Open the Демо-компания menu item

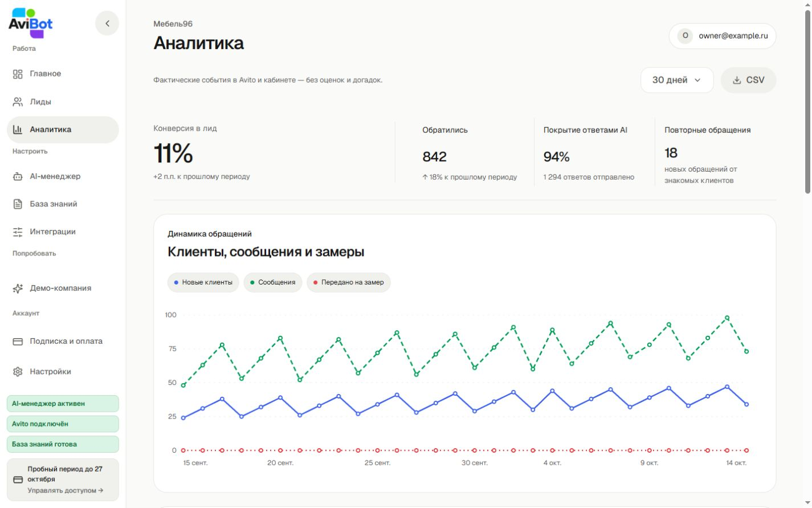point(63,288)
